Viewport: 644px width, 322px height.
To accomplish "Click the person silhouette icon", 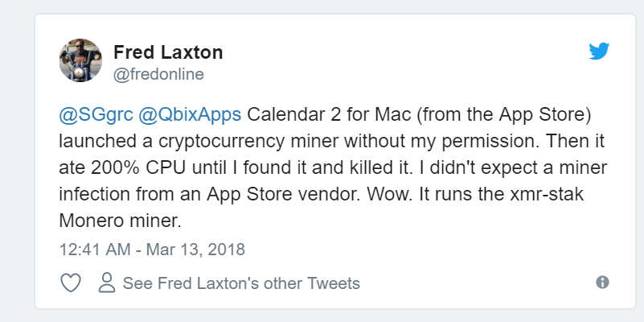I will pyautogui.click(x=107, y=283).
